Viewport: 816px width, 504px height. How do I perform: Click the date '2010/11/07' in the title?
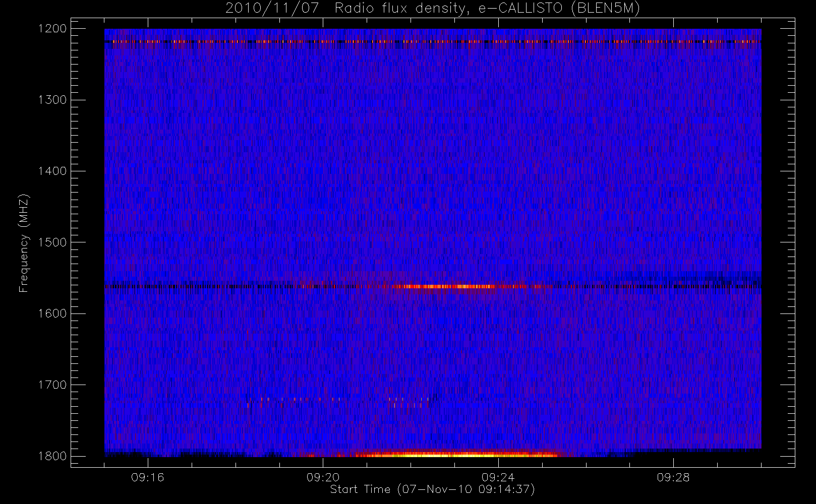(272, 9)
